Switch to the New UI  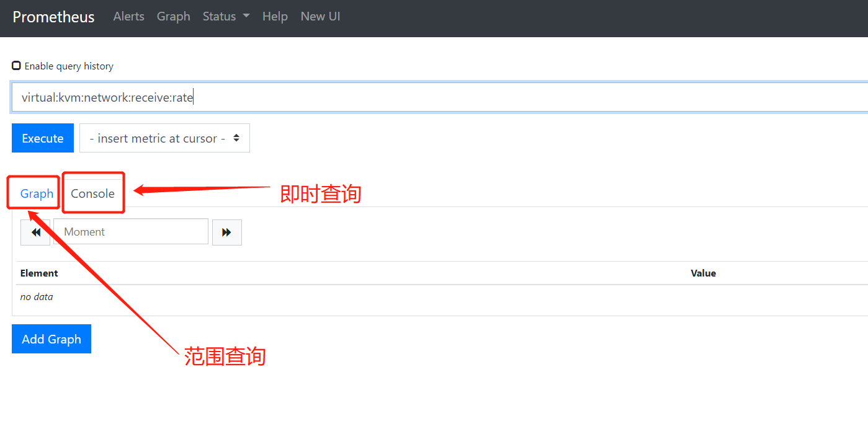[320, 16]
